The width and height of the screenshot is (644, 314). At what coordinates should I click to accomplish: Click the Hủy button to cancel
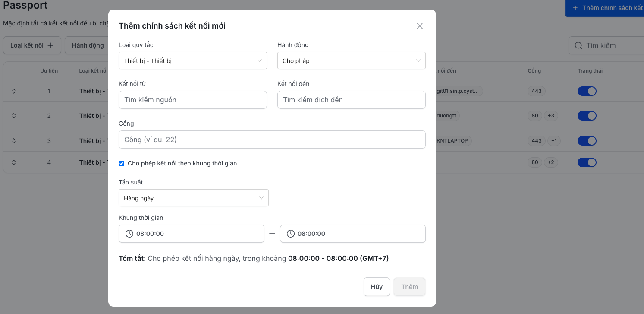(x=376, y=286)
